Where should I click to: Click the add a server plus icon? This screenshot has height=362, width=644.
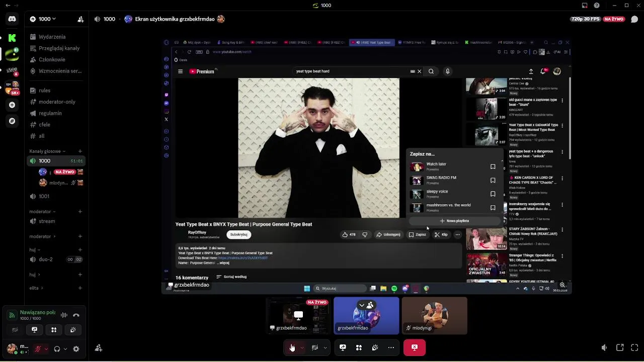click(x=12, y=105)
